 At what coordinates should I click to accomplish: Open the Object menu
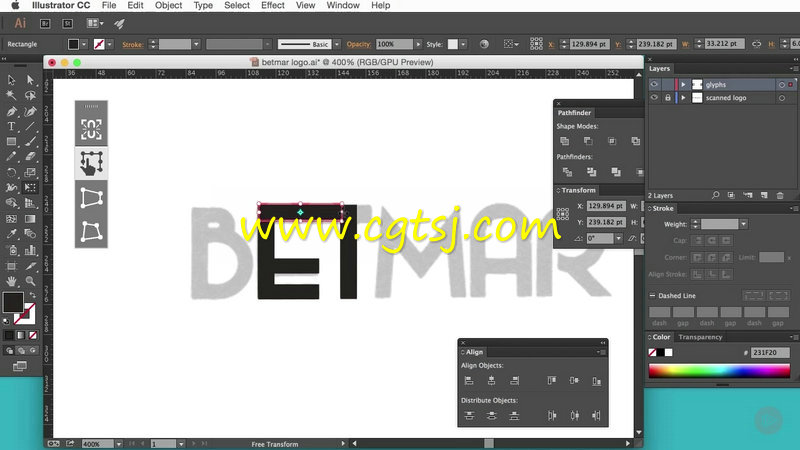[168, 5]
